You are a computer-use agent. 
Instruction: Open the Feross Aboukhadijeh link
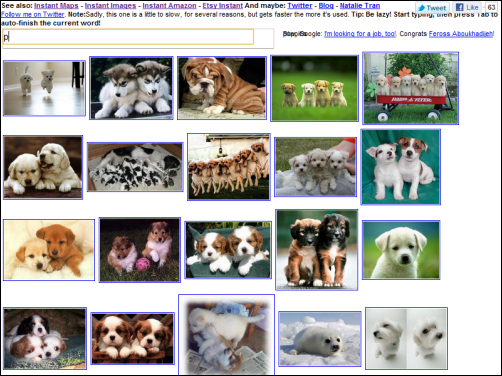(x=461, y=34)
